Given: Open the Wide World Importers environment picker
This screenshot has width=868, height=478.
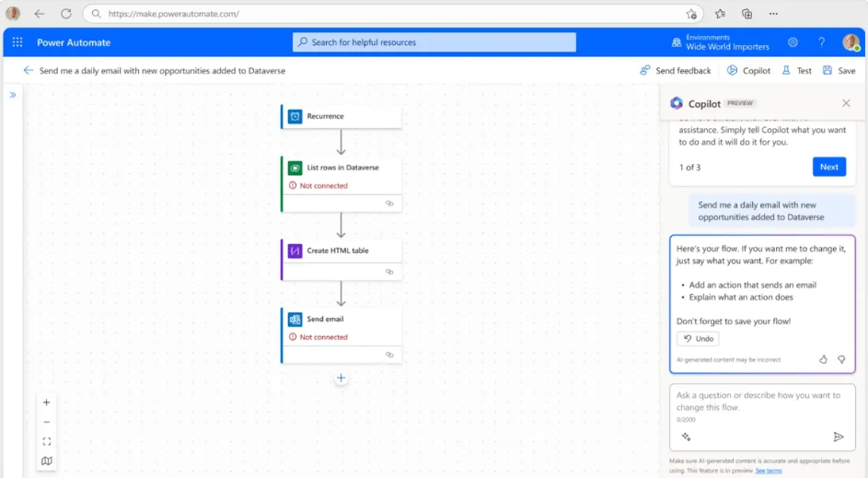Looking at the screenshot, I should click(727, 47).
